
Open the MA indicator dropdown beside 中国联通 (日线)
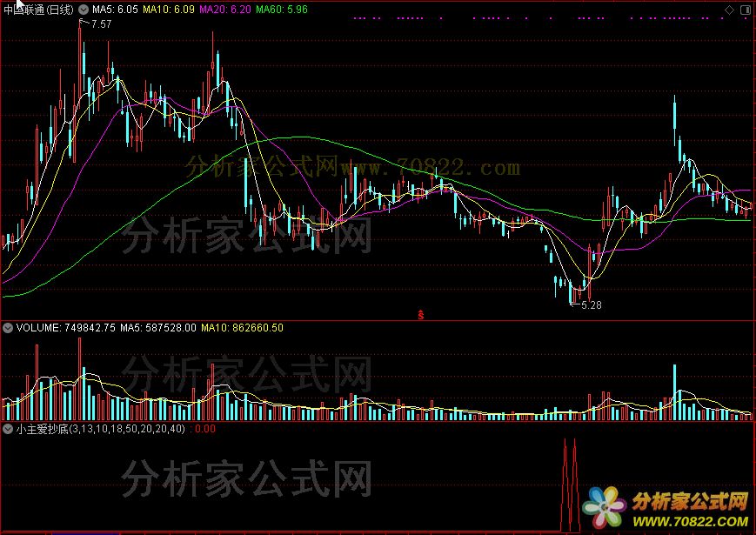(x=83, y=10)
